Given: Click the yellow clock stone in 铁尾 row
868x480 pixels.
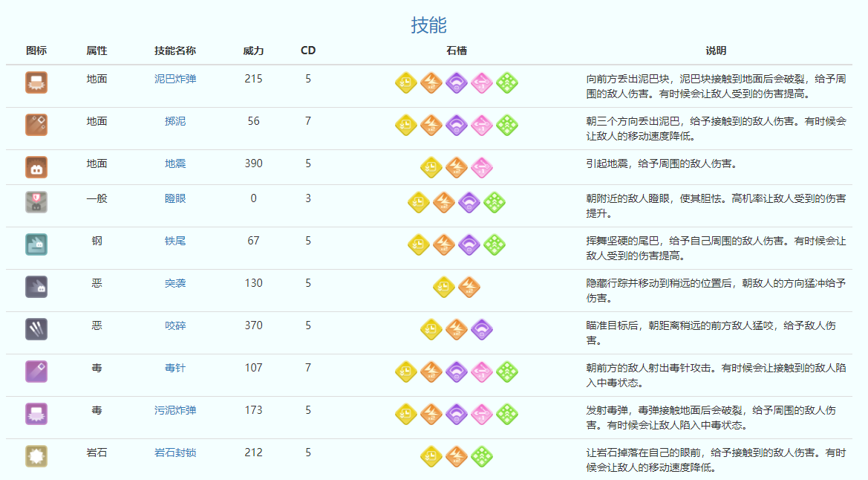Looking at the screenshot, I should [419, 244].
